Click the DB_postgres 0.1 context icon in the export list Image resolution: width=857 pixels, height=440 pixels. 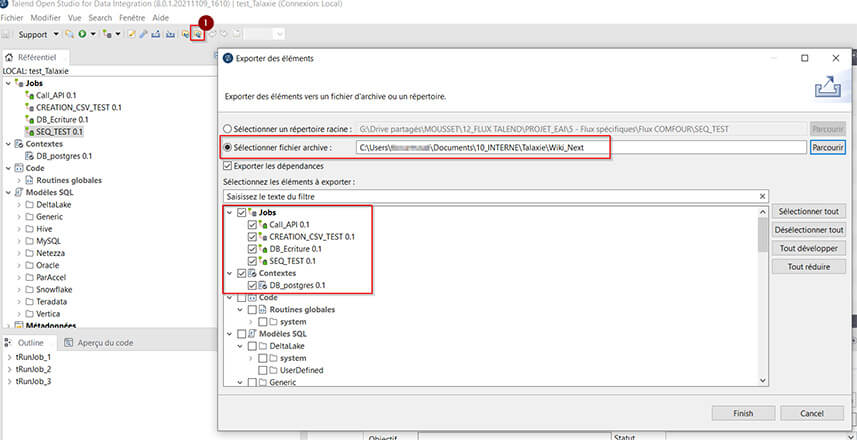point(263,285)
